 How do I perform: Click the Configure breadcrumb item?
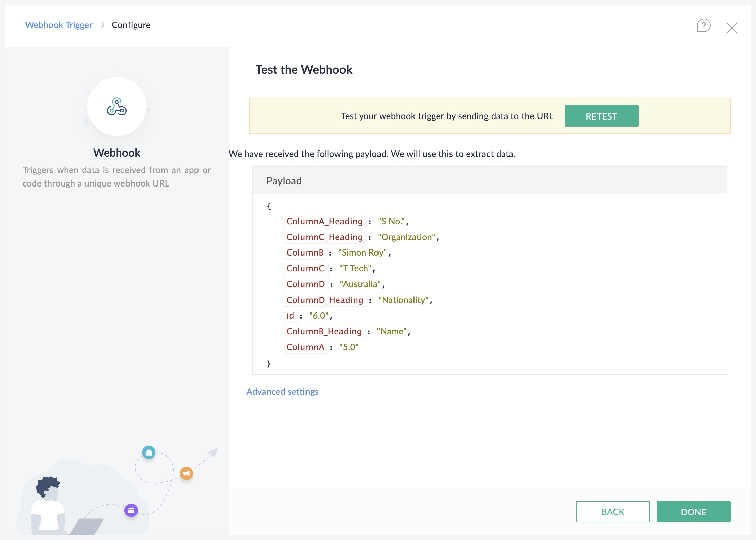(131, 25)
